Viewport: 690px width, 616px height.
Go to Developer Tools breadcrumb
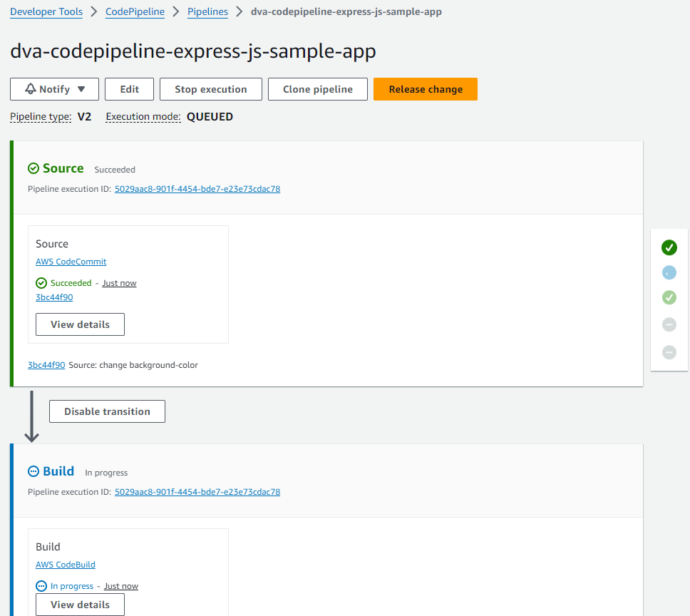[x=46, y=12]
